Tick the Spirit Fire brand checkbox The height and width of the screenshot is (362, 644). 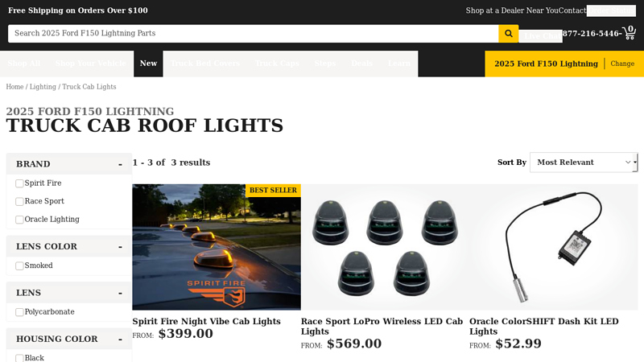pyautogui.click(x=19, y=183)
